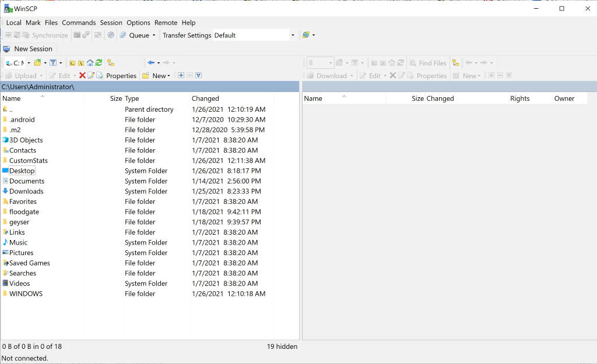Click the Synchronize button

click(45, 36)
